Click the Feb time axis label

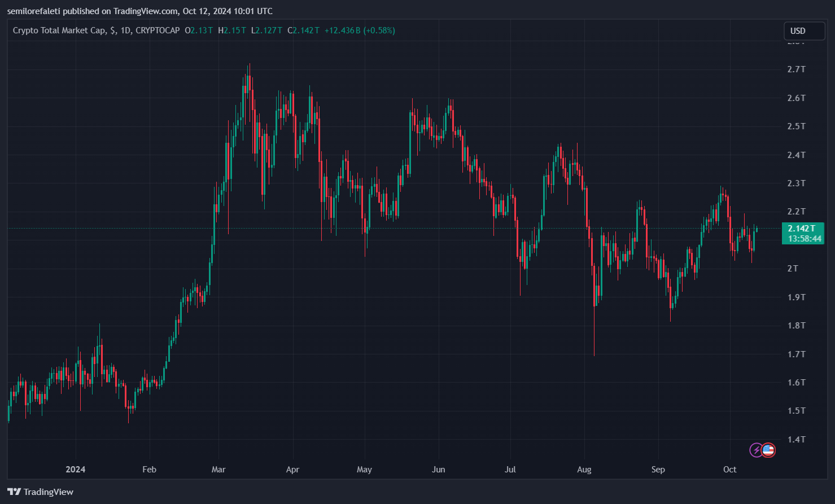[x=149, y=469]
